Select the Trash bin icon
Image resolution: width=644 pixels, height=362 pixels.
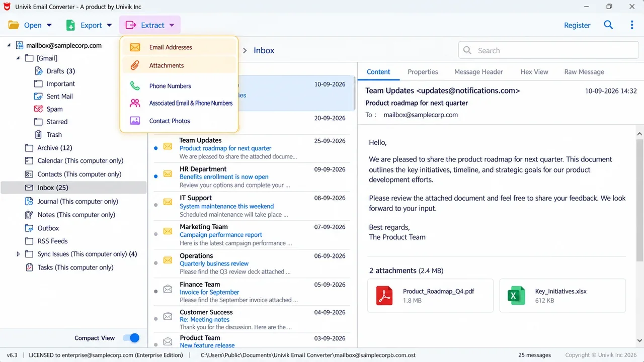point(38,134)
